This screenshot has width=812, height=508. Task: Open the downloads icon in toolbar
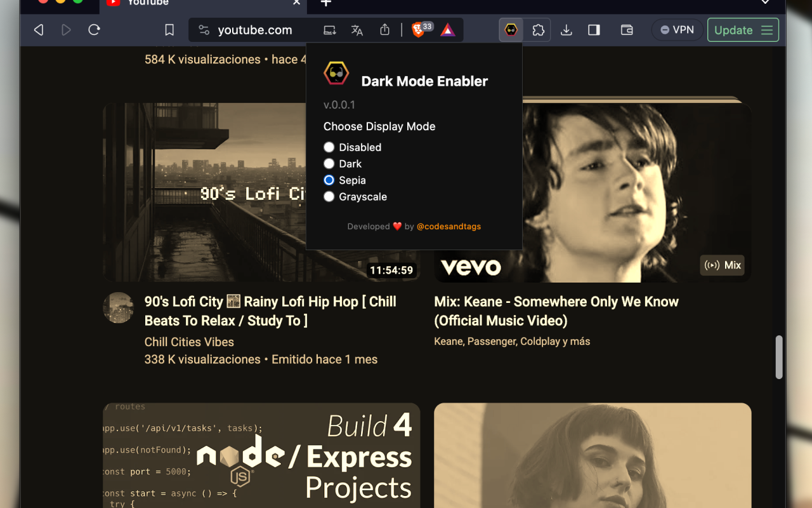click(566, 30)
